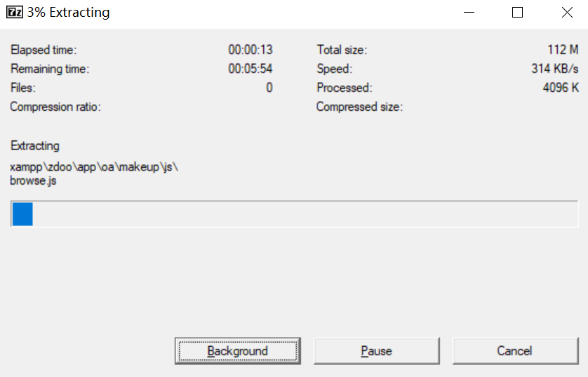Click the extracting file path text
The height and width of the screenshot is (377, 588).
[94, 166]
